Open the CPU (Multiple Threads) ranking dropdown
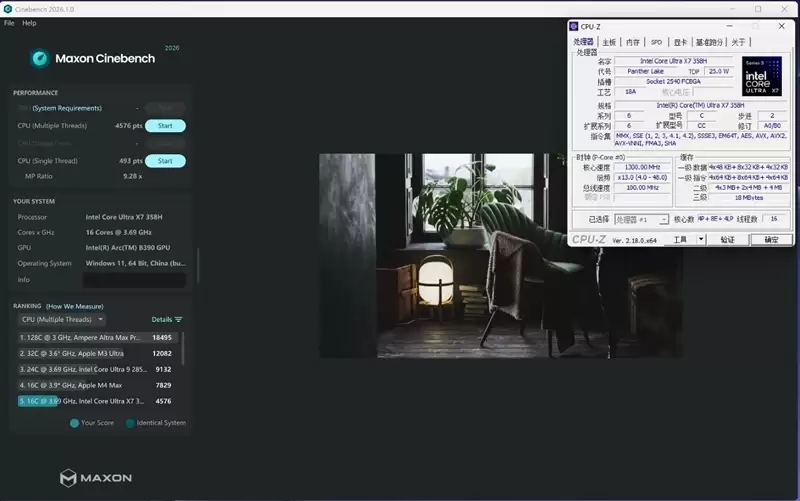The image size is (800, 501). coord(62,319)
